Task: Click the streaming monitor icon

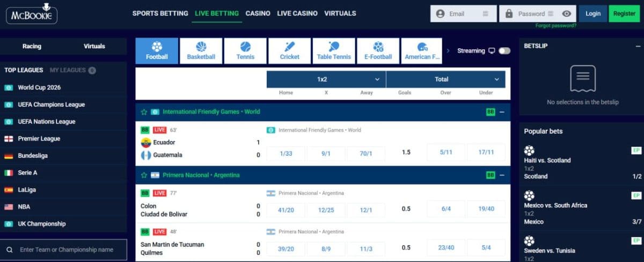Action: point(491,51)
